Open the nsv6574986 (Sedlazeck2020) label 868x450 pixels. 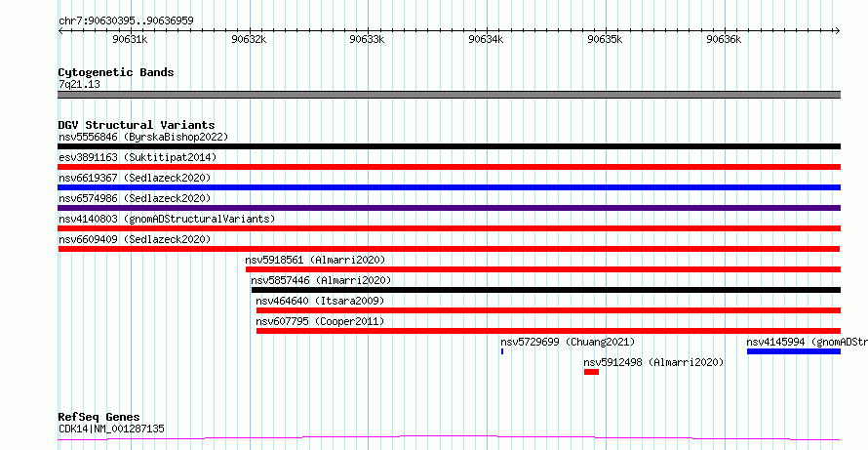coord(135,198)
